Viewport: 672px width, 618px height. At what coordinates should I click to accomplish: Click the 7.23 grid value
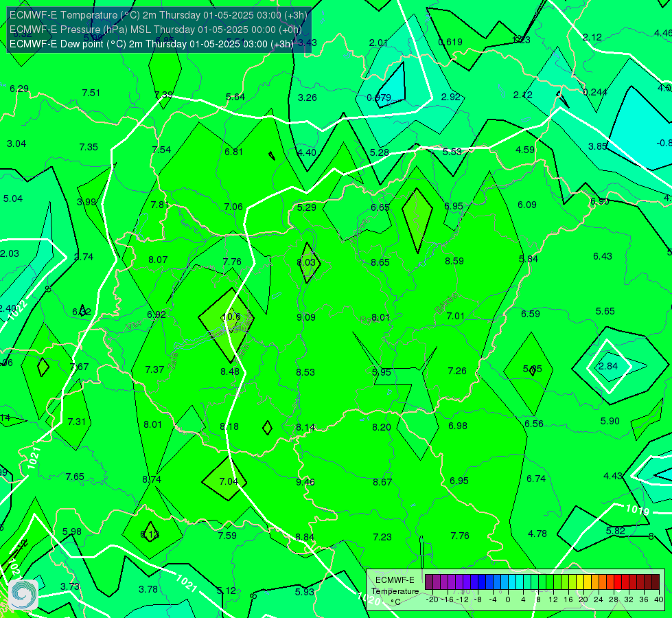382,537
